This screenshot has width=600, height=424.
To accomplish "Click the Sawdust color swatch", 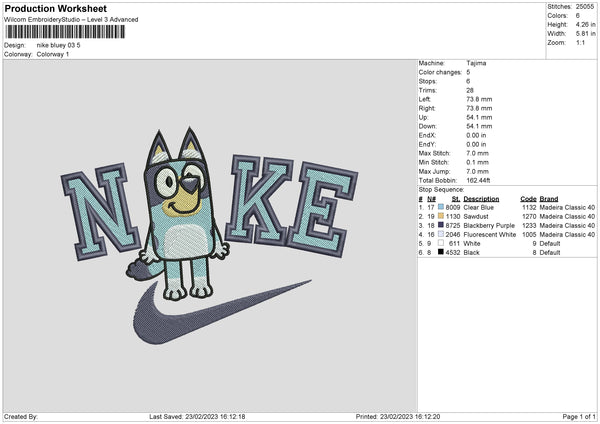I will coord(441,216).
